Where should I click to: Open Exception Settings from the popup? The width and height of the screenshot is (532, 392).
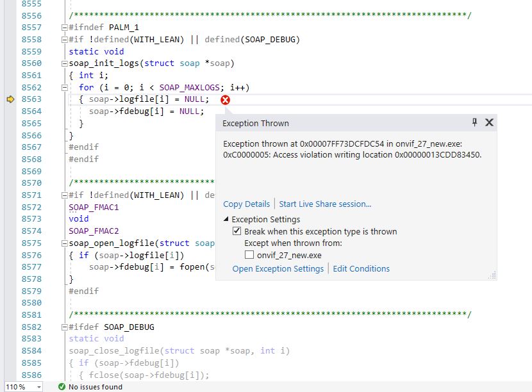[278, 269]
